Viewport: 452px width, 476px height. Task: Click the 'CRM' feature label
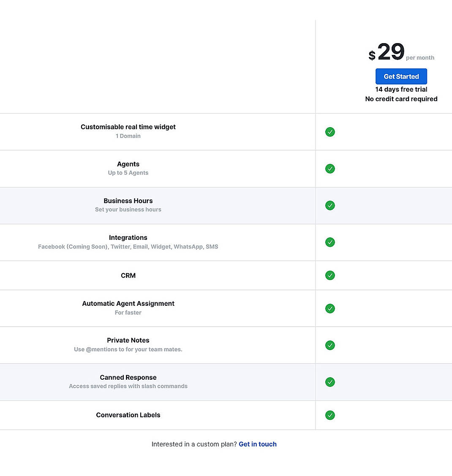click(x=128, y=275)
